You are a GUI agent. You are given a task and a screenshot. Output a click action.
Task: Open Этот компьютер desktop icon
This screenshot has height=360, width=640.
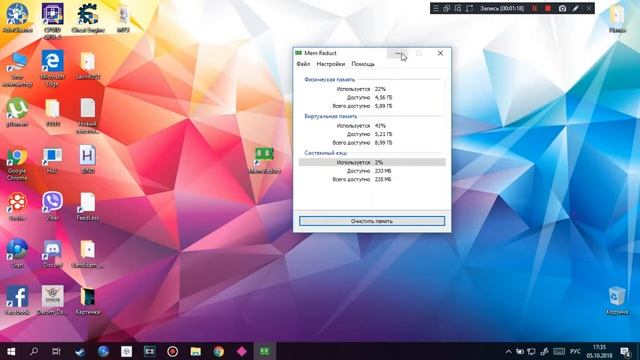click(17, 69)
